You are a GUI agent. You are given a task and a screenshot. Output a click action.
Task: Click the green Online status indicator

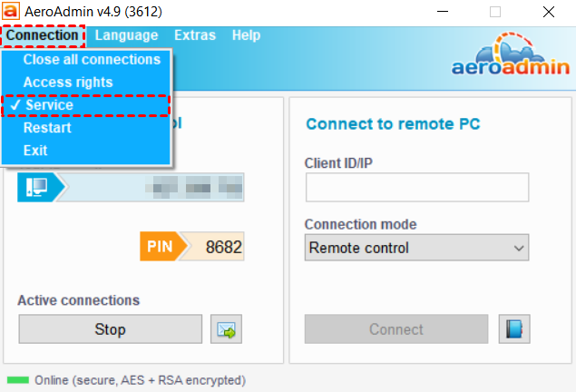click(18, 380)
